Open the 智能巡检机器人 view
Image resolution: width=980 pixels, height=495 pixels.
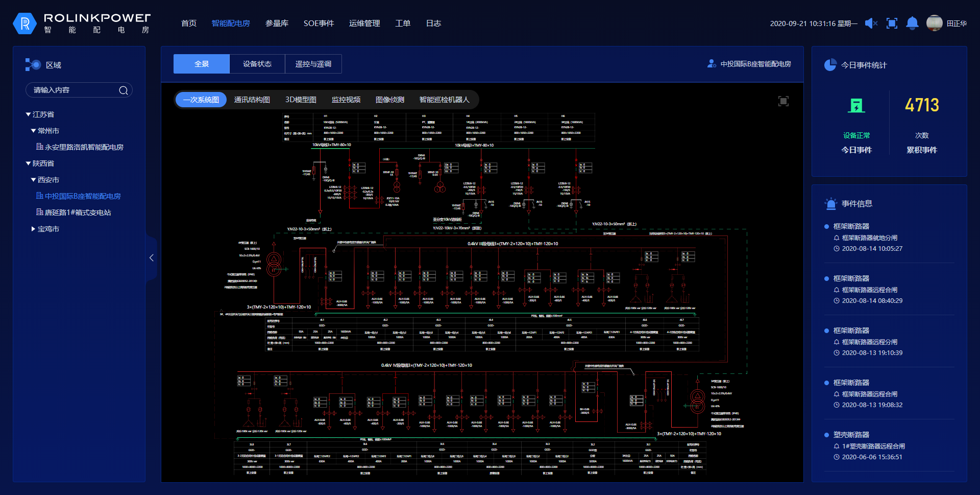[x=444, y=100]
